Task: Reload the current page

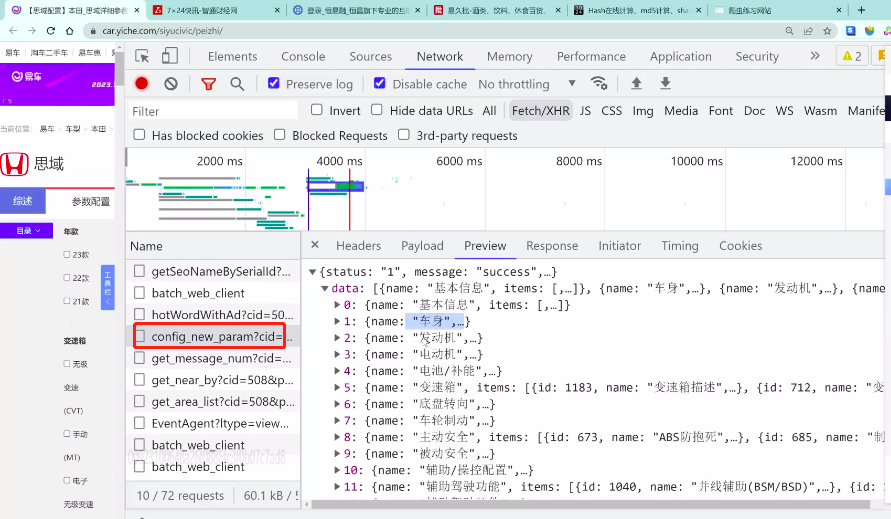Action: (51, 31)
